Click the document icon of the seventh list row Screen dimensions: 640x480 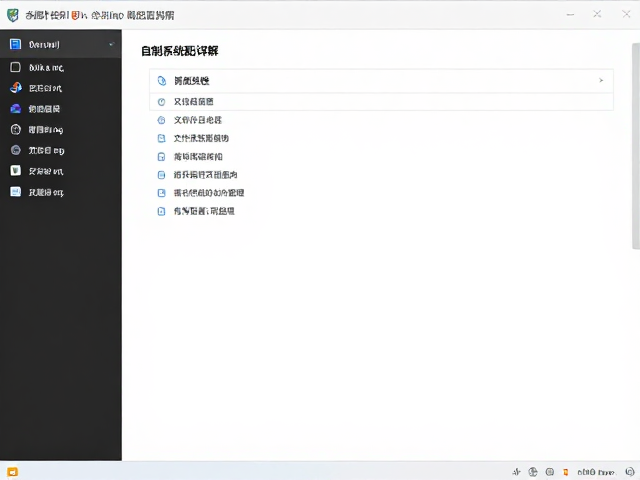tap(162, 193)
